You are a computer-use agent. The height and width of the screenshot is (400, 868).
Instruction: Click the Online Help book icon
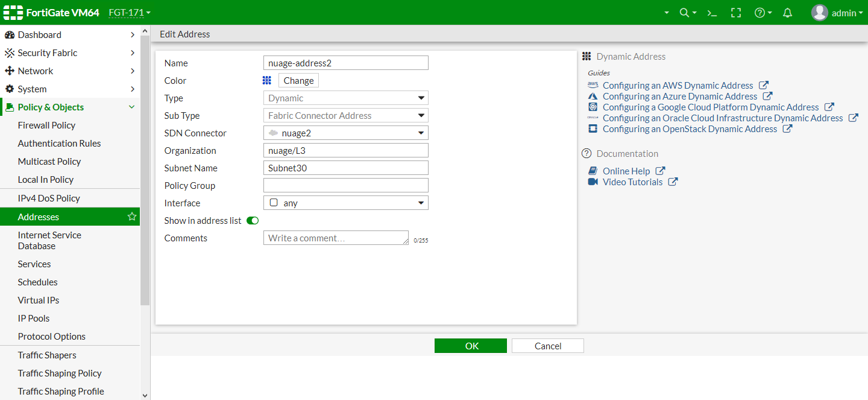(593, 171)
